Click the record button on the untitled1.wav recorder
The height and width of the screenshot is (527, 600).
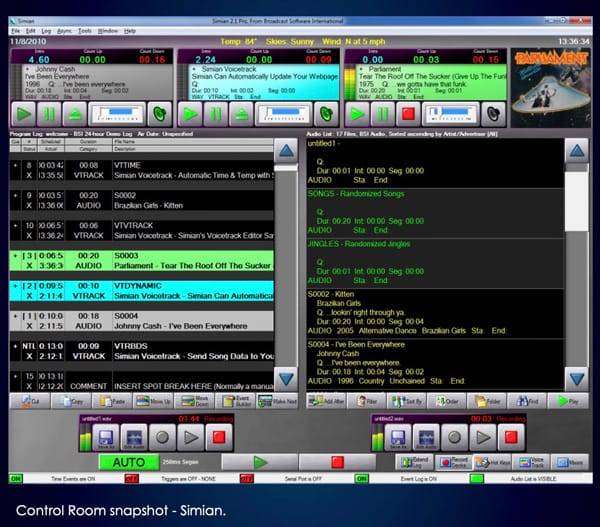[162, 437]
